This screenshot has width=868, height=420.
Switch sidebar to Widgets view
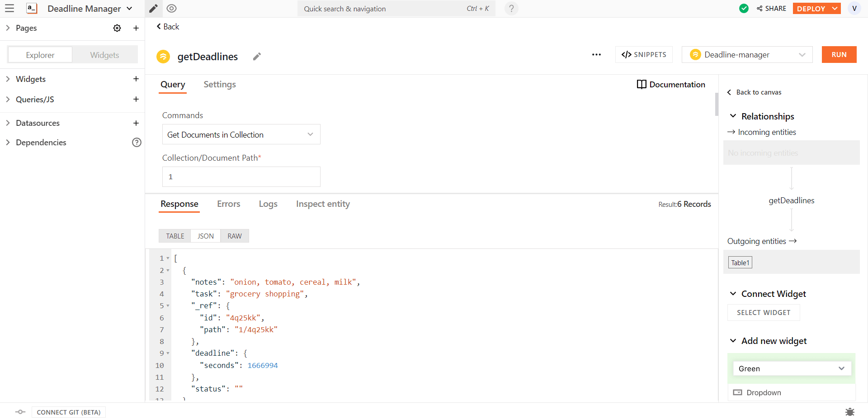tap(104, 55)
